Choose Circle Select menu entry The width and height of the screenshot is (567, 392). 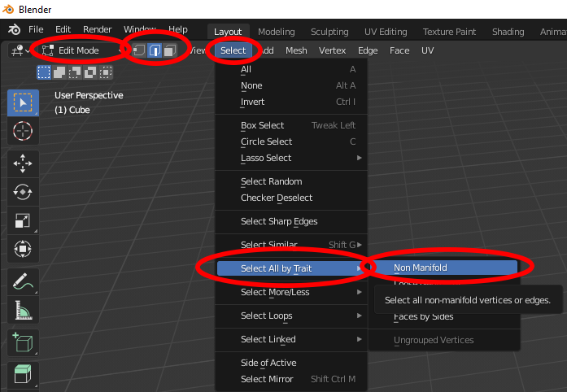(x=291, y=142)
